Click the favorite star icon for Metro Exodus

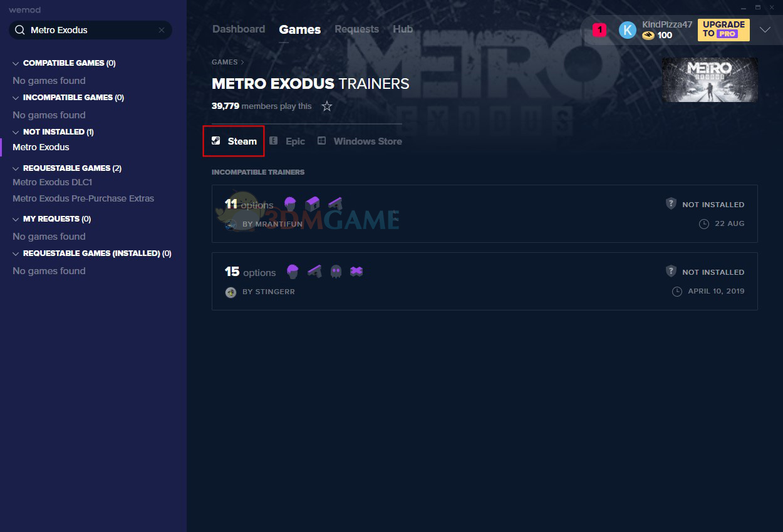point(326,106)
